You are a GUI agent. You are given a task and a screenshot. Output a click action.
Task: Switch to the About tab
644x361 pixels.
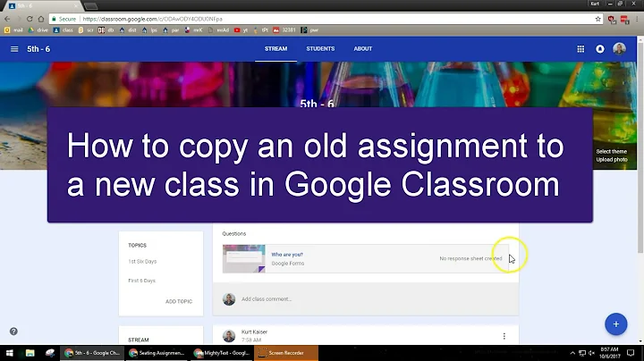coord(363,49)
